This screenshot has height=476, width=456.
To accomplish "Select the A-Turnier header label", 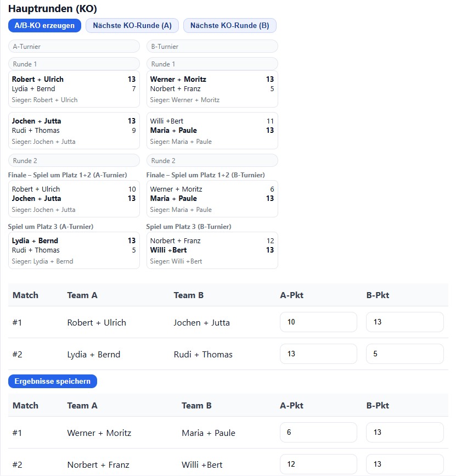I will (x=74, y=47).
